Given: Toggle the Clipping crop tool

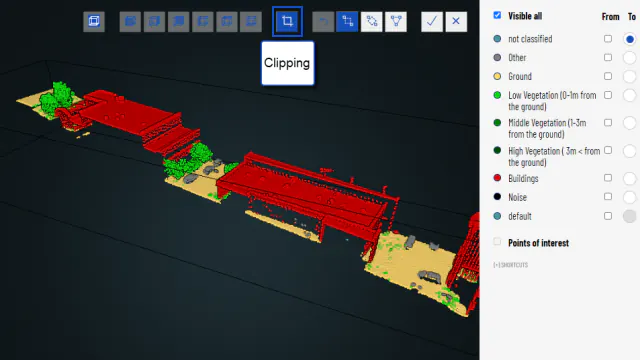Looking at the screenshot, I should pos(287,21).
